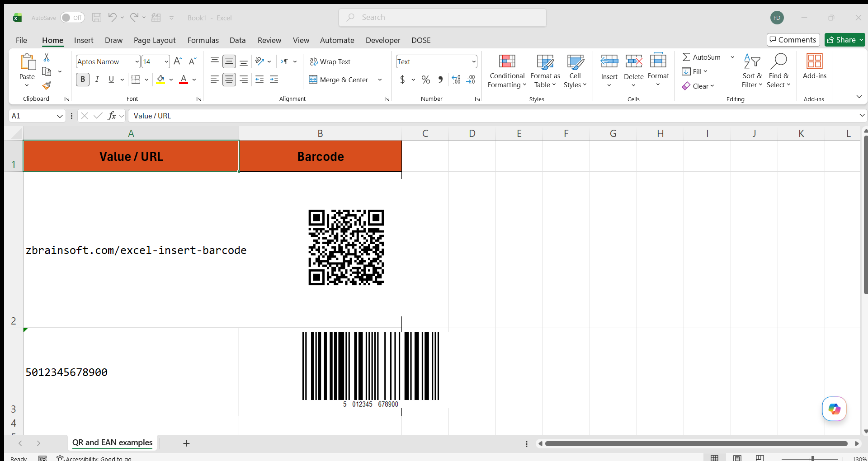This screenshot has height=461, width=868.
Task: Click AutoSum button
Action: [x=702, y=57]
